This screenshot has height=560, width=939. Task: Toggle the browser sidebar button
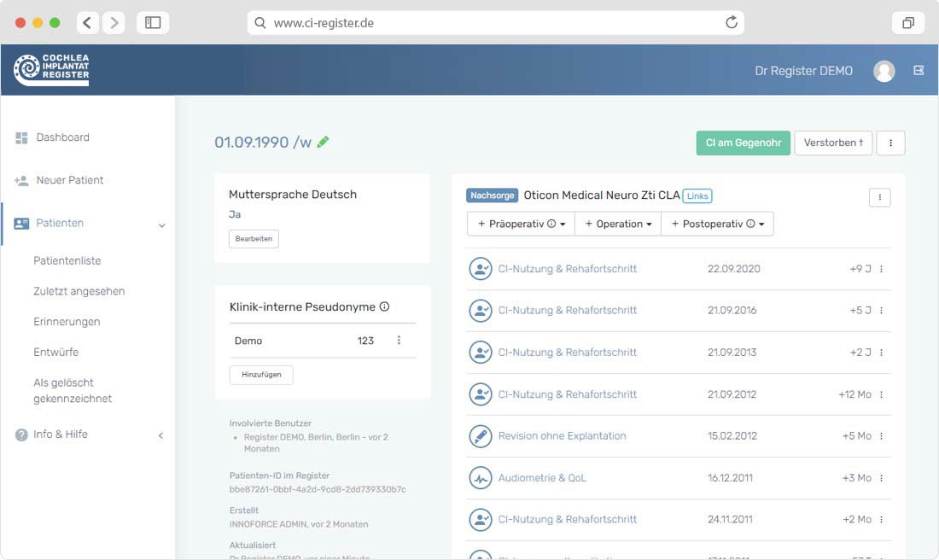point(153,23)
